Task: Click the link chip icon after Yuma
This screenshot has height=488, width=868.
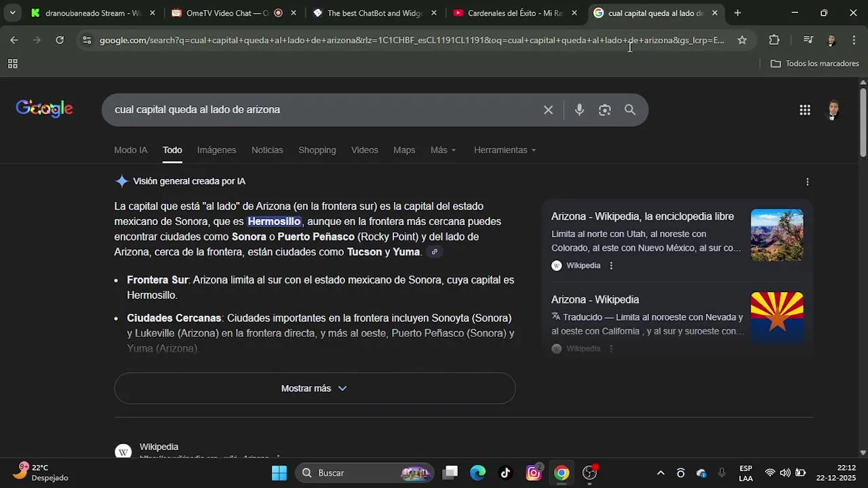Action: 435,252
